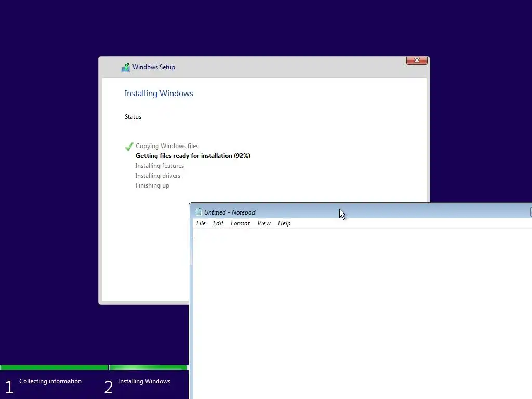Open the Help menu in Notepad
Viewport: 532px width, 399px height.
pyautogui.click(x=284, y=223)
